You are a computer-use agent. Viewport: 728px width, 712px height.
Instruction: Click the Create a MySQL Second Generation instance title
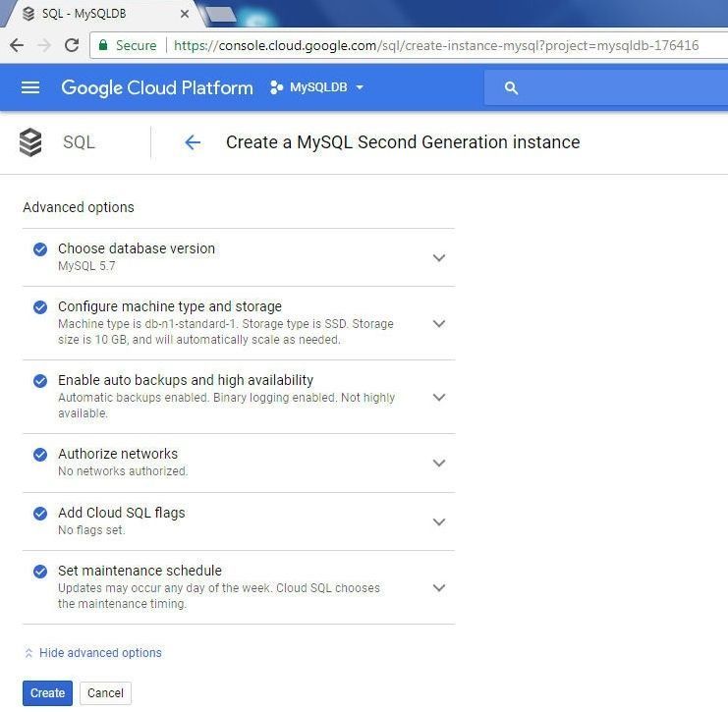(403, 142)
